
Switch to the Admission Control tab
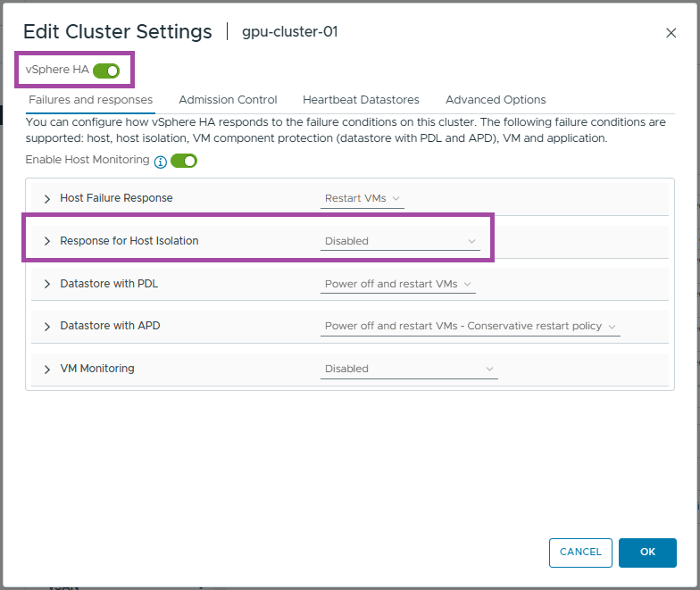[x=228, y=100]
